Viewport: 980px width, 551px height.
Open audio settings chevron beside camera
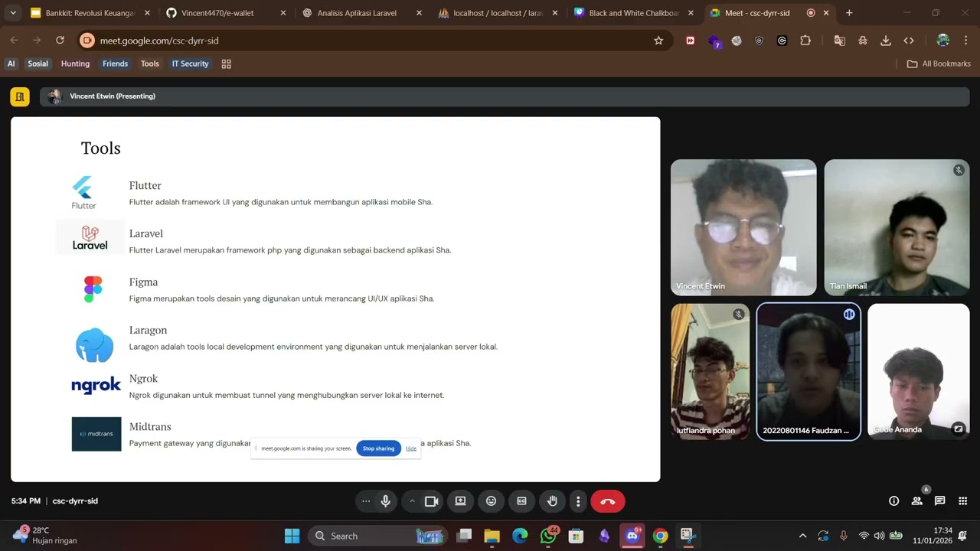point(412,501)
